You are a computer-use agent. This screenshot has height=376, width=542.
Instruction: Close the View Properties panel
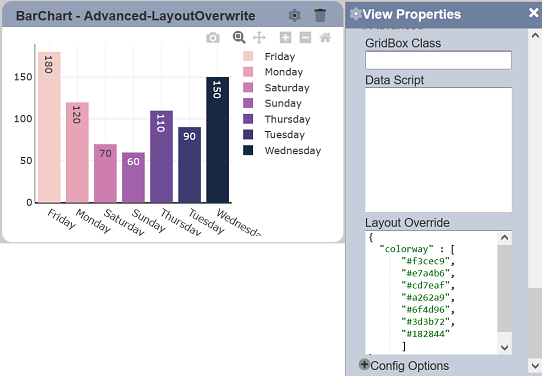pyautogui.click(x=533, y=13)
